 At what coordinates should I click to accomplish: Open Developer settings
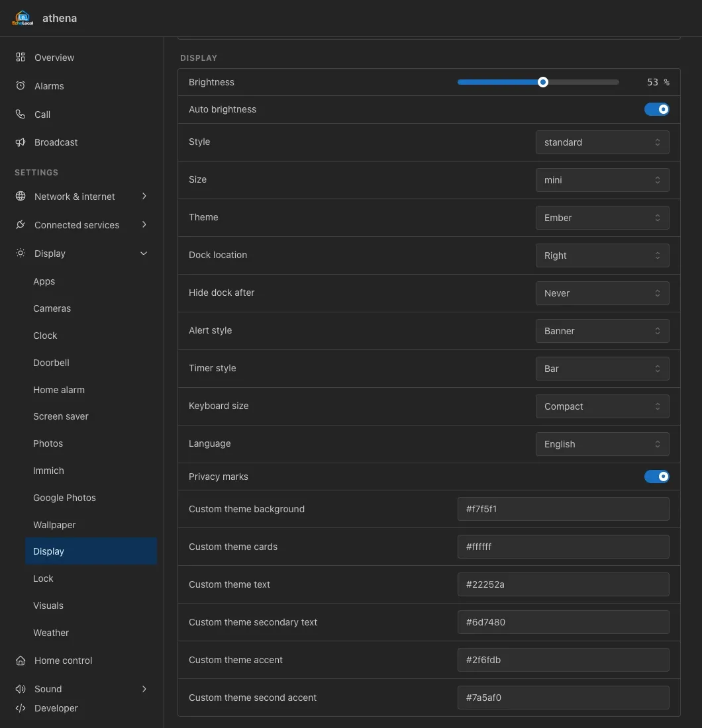tap(56, 708)
